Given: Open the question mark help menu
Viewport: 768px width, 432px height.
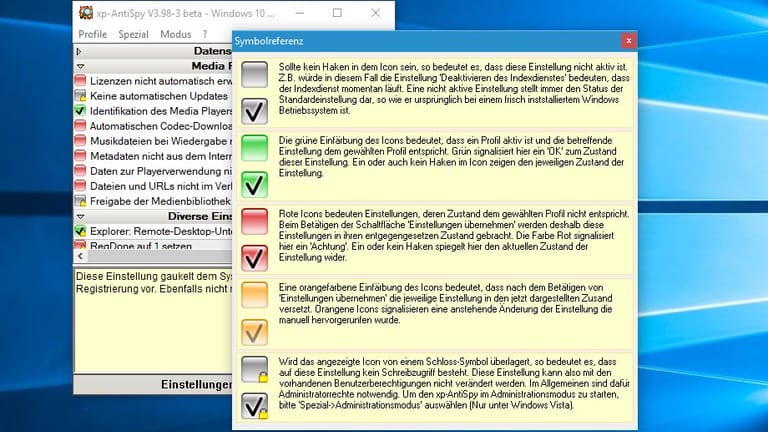Looking at the screenshot, I should tap(205, 34).
